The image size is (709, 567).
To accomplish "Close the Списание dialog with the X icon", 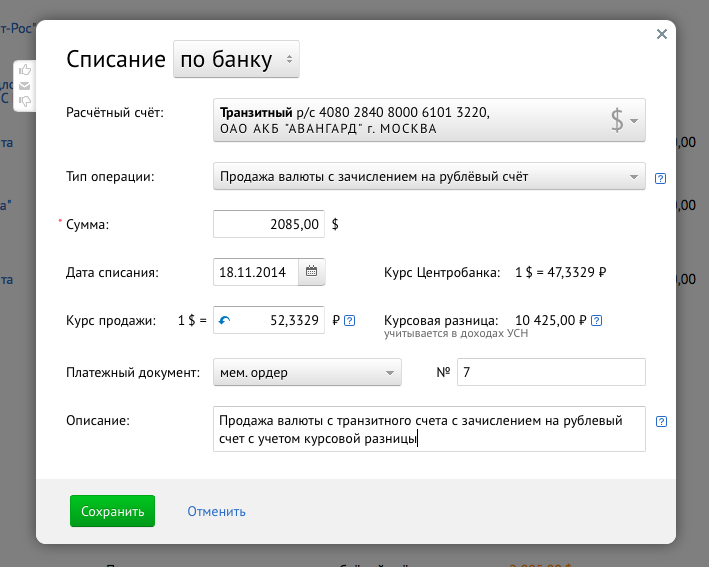I will click(662, 34).
